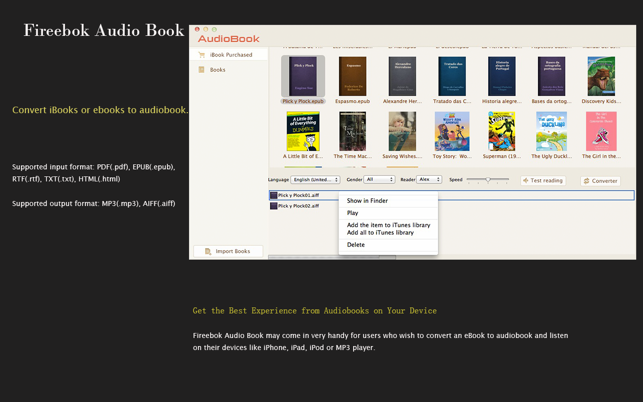Click the Superman book cover
The width and height of the screenshot is (643, 402).
tap(502, 132)
